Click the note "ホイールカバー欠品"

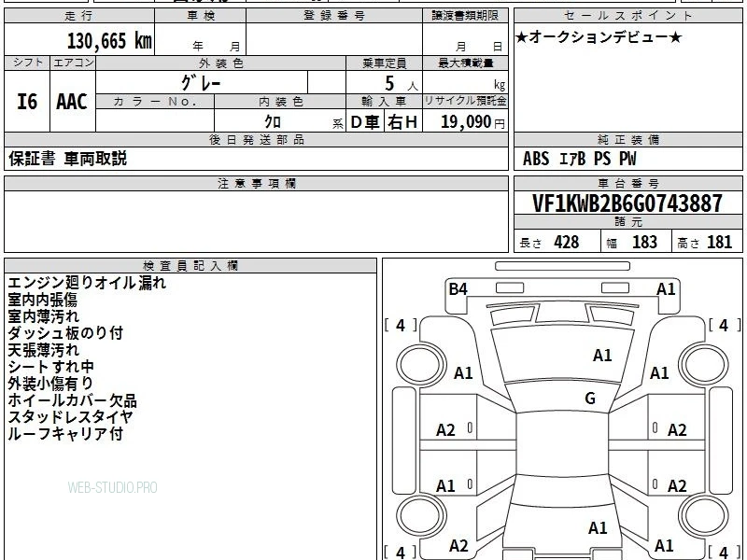(x=73, y=400)
